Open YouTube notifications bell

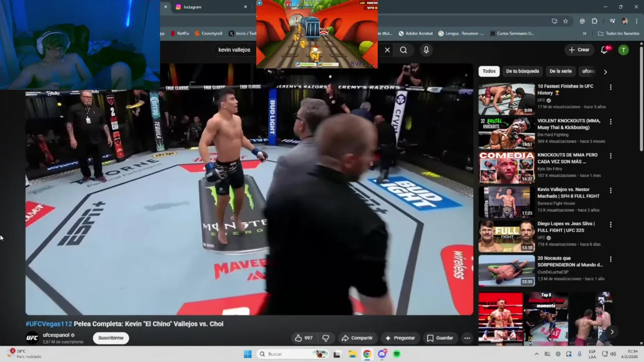click(x=605, y=50)
